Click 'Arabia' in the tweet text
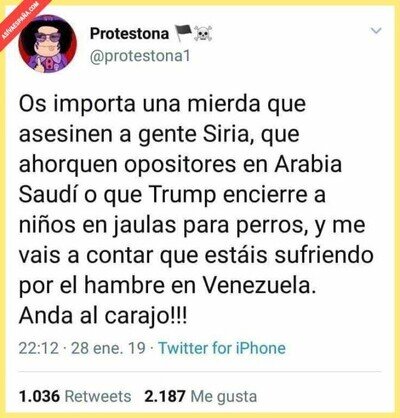400x418 pixels. click(308, 165)
